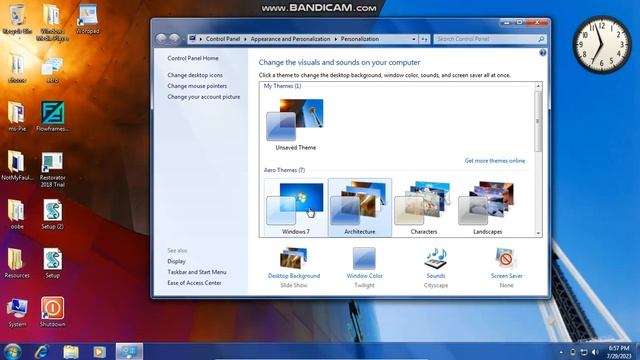
Task: Open Change your account picture link
Action: tap(204, 97)
